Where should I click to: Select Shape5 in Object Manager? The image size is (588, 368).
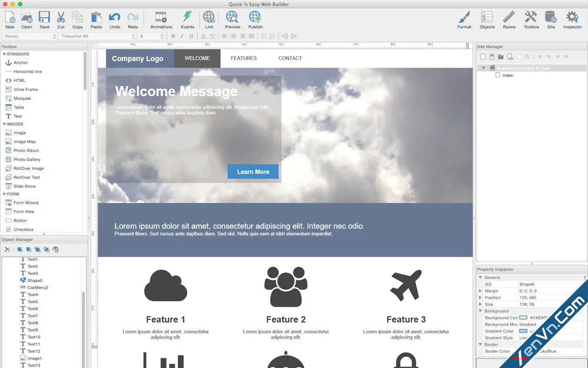[x=31, y=281]
